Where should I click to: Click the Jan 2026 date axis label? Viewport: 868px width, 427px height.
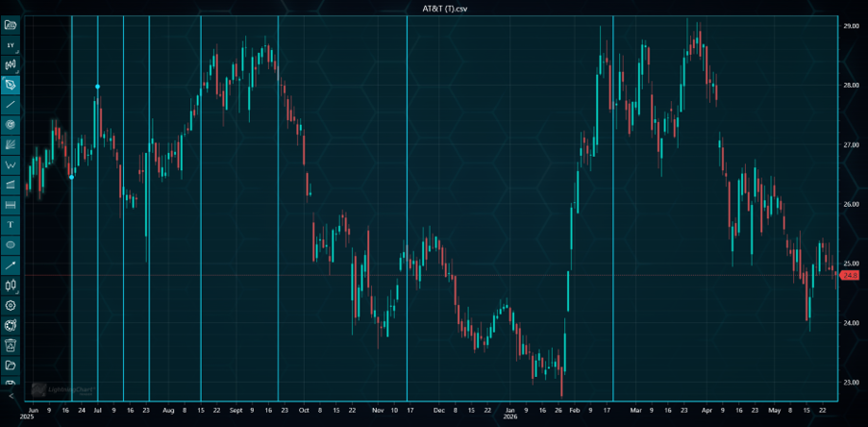(x=510, y=414)
